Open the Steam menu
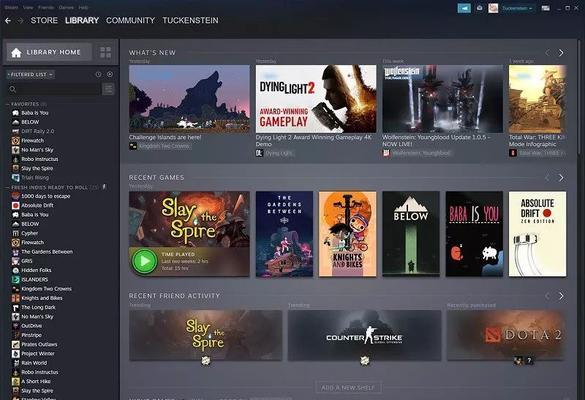585x400 pixels. coord(12,7)
